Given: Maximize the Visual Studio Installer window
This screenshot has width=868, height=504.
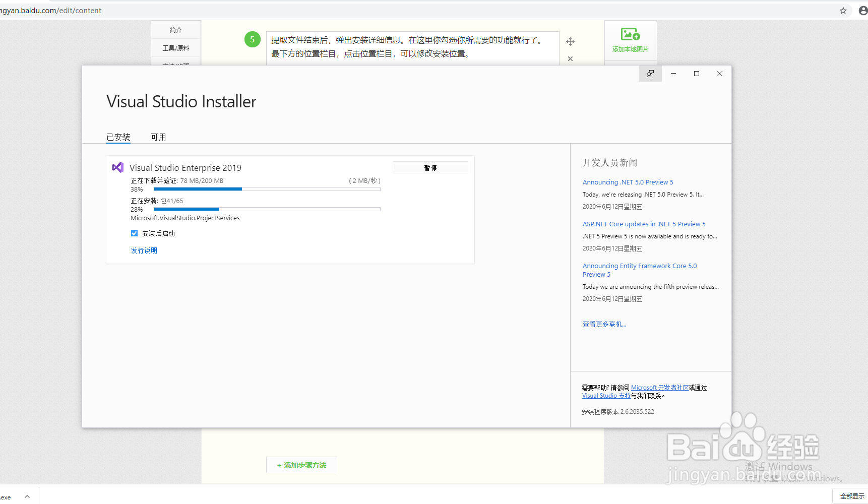Looking at the screenshot, I should pyautogui.click(x=697, y=74).
